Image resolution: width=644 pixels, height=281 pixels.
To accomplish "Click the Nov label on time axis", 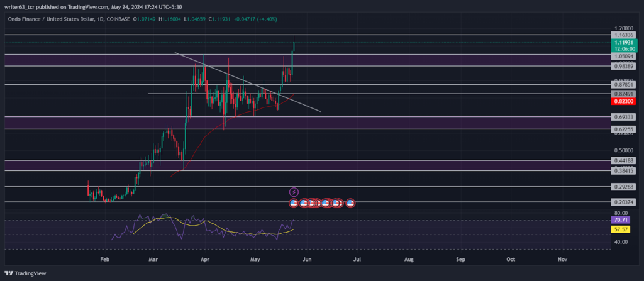I will pos(563,260).
